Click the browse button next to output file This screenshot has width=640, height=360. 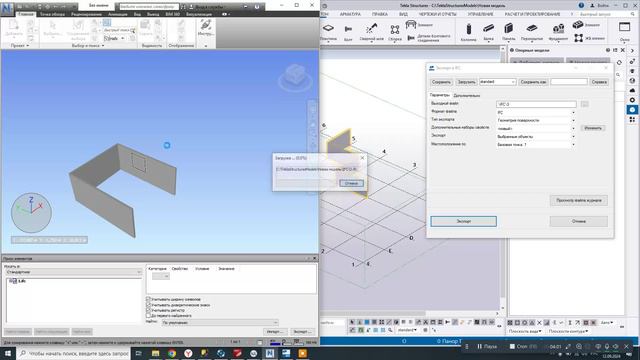click(584, 104)
